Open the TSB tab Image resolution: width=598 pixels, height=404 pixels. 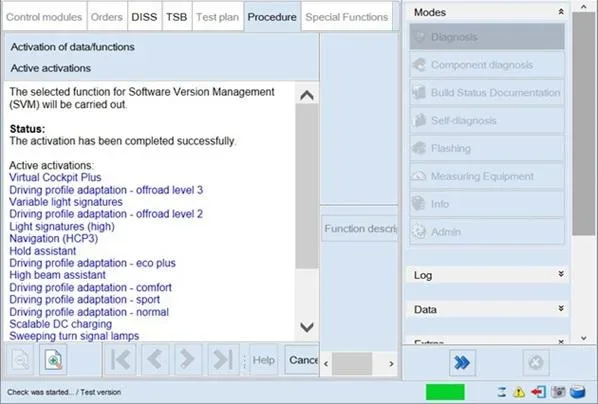(177, 17)
